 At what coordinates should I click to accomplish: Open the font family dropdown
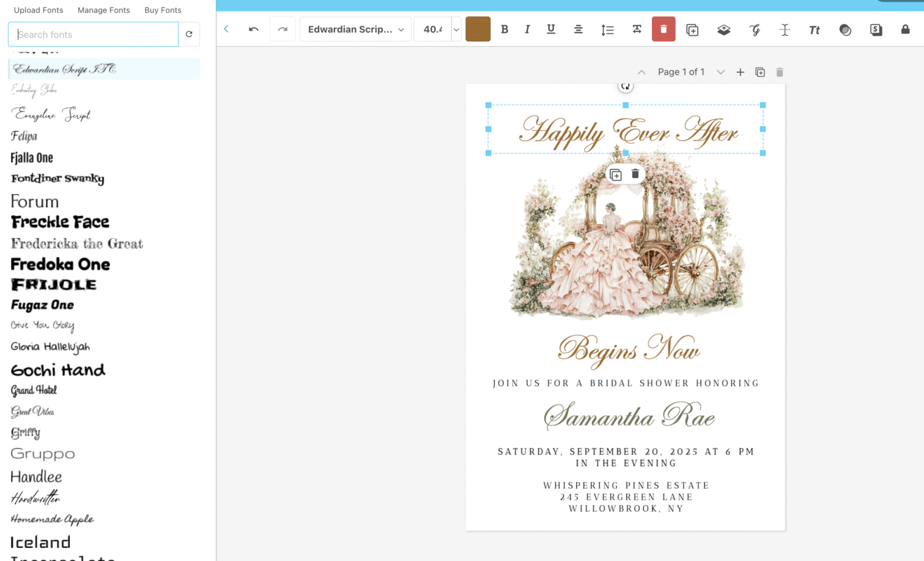(x=355, y=29)
